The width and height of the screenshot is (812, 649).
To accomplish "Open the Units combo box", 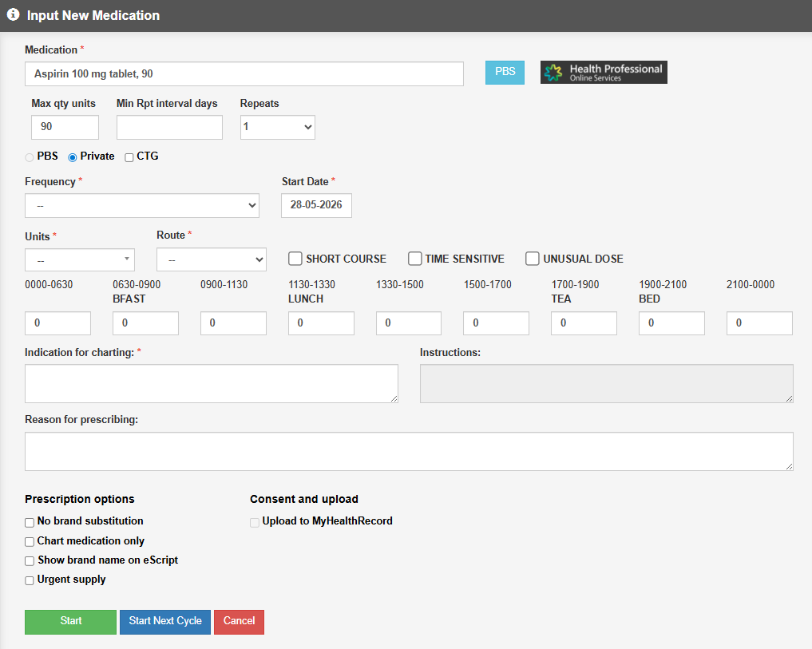I will click(x=80, y=259).
